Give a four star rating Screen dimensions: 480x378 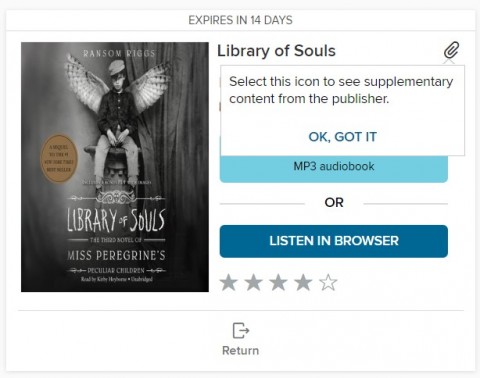(303, 283)
